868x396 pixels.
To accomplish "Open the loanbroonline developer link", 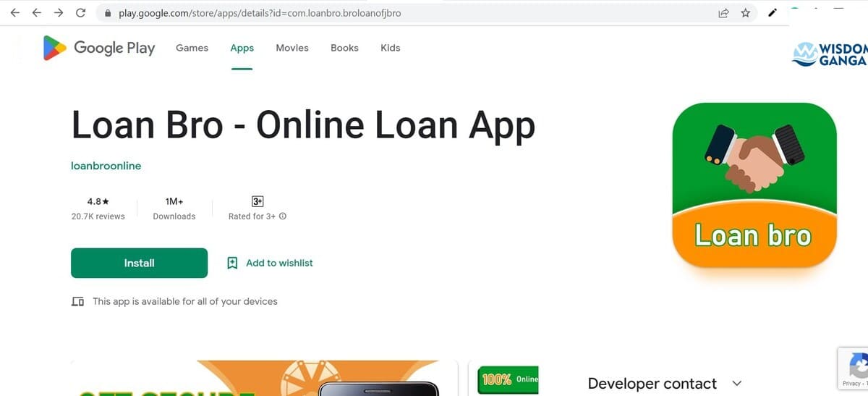I will click(x=106, y=166).
